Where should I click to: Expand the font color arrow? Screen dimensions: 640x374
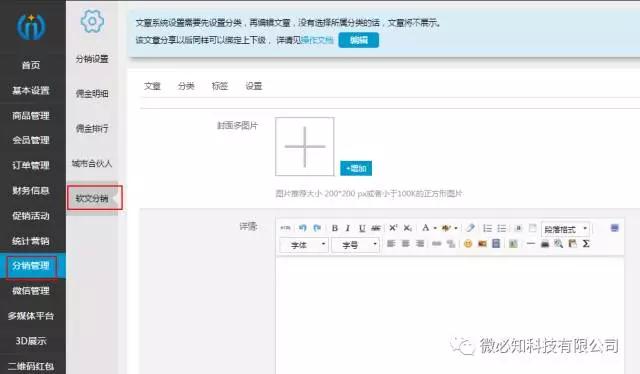point(436,228)
